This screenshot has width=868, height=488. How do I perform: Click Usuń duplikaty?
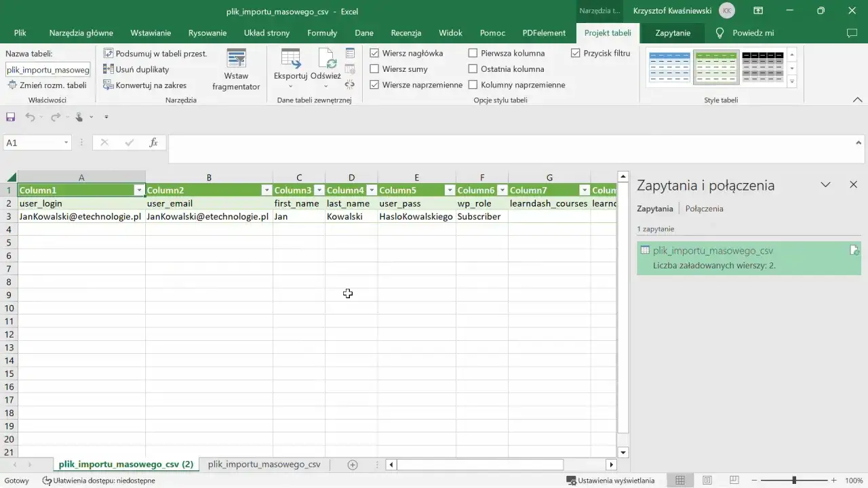(x=136, y=69)
